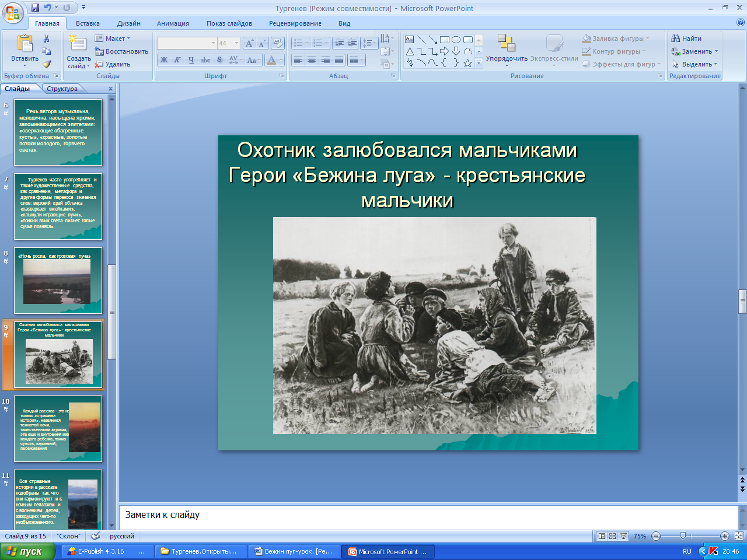Expand the change case Aa dropdown

(x=253, y=60)
